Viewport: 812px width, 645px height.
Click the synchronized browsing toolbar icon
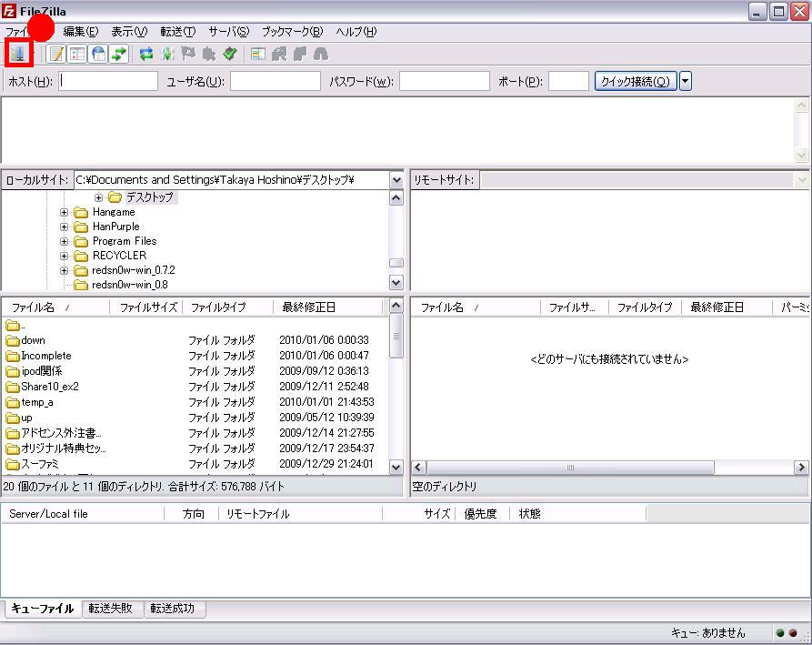300,54
